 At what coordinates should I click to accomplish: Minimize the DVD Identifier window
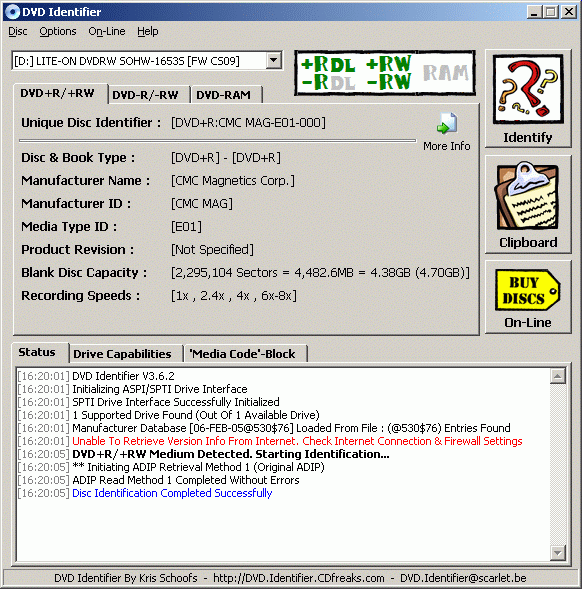click(534, 12)
